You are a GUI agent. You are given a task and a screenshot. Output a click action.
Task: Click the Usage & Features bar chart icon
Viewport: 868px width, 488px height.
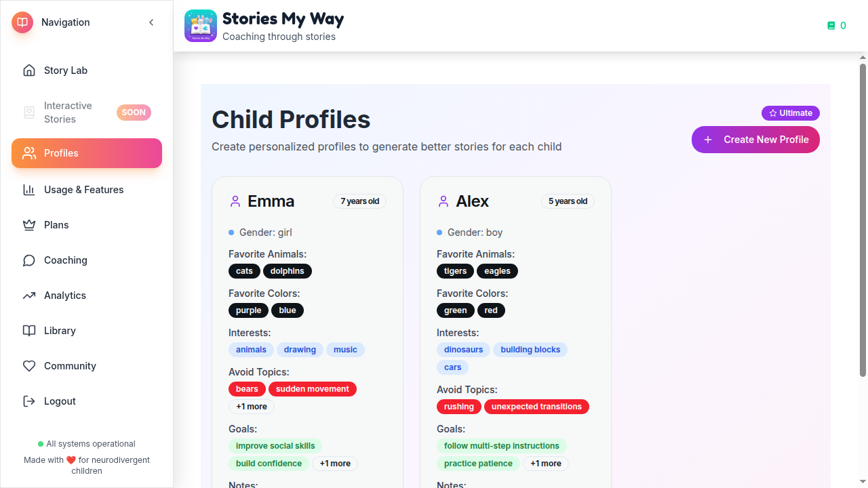(x=29, y=190)
